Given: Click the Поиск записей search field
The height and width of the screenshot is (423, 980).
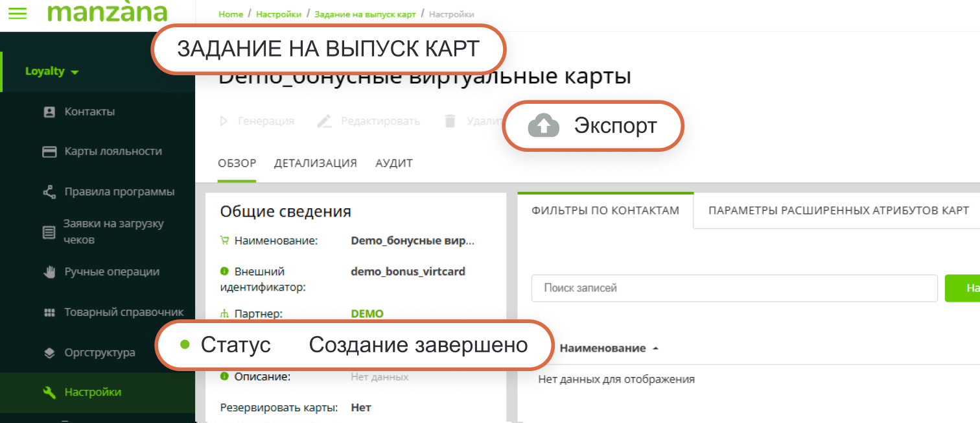Looking at the screenshot, I should point(734,288).
